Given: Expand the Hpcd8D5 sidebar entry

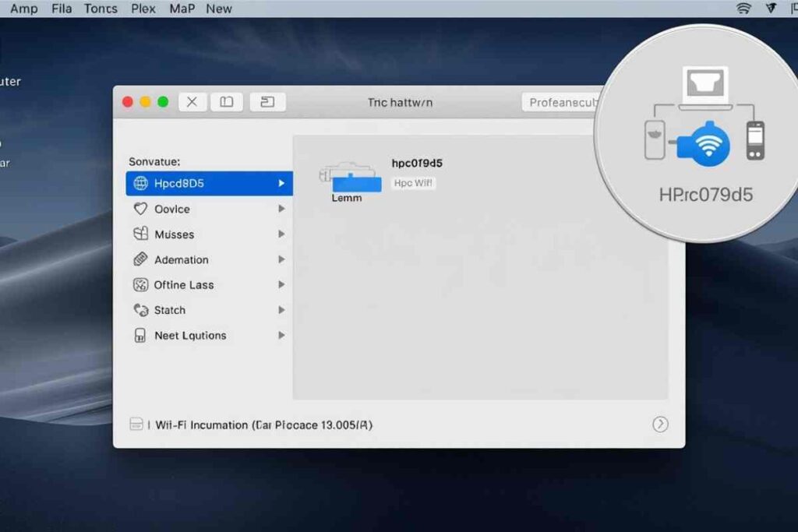Looking at the screenshot, I should 282,183.
